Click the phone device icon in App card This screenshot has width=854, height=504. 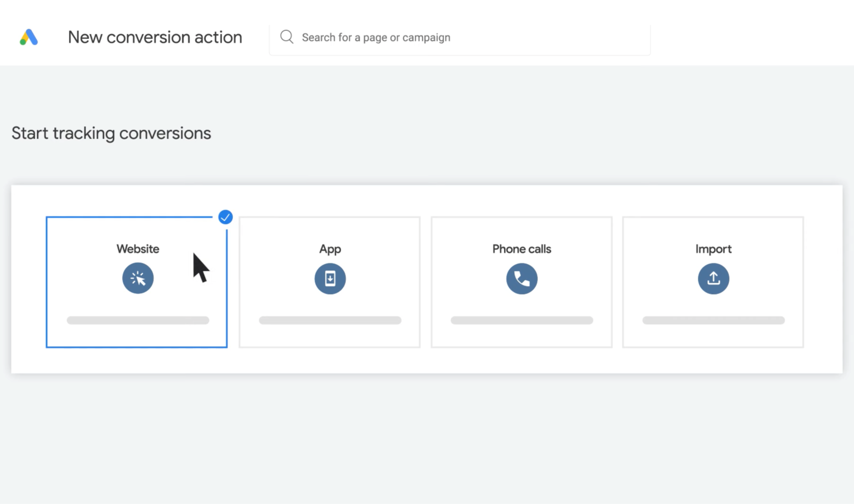click(329, 278)
